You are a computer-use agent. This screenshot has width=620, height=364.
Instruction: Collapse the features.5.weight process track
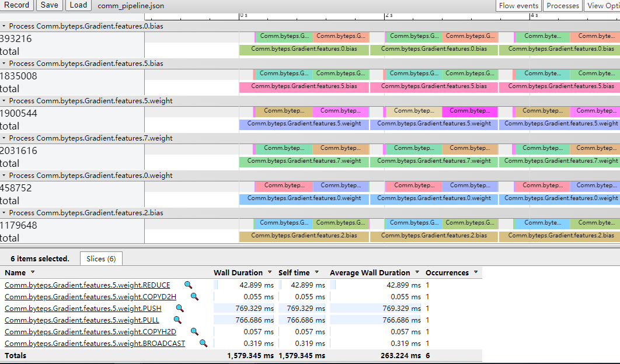pos(5,100)
